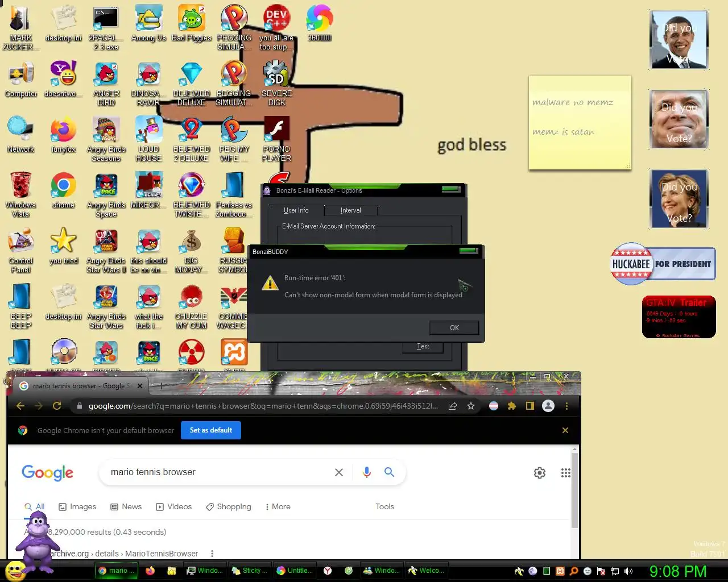Open the 360 colorful pinwheel icon
The width and height of the screenshot is (728, 582).
click(320, 24)
